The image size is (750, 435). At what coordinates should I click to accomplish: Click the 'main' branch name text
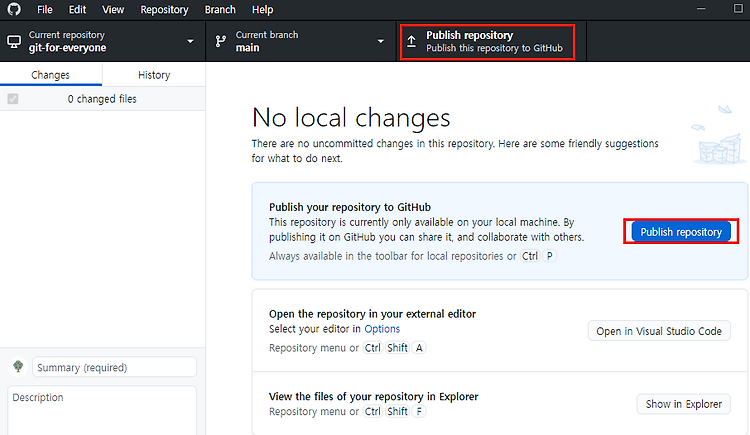pos(247,48)
